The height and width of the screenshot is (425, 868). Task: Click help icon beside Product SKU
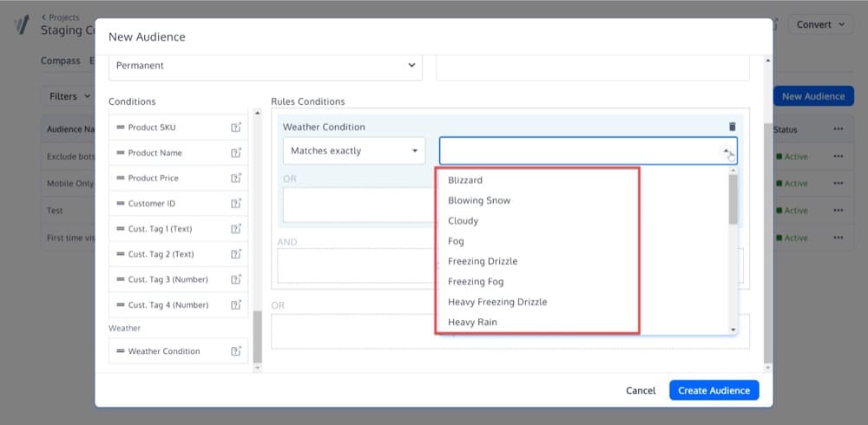coord(235,127)
